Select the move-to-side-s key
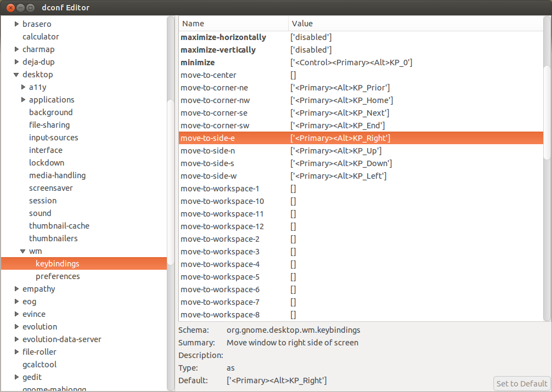552x392 pixels. (361, 163)
